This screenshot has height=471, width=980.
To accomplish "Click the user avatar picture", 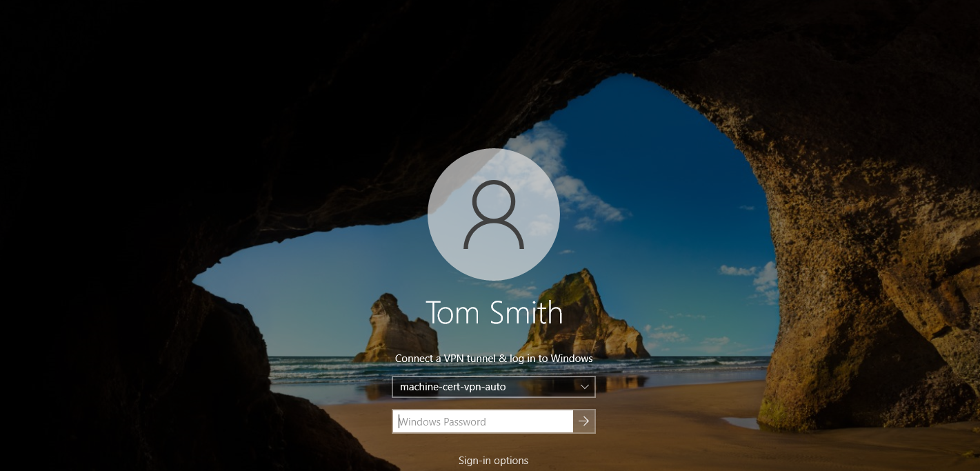I will click(494, 214).
